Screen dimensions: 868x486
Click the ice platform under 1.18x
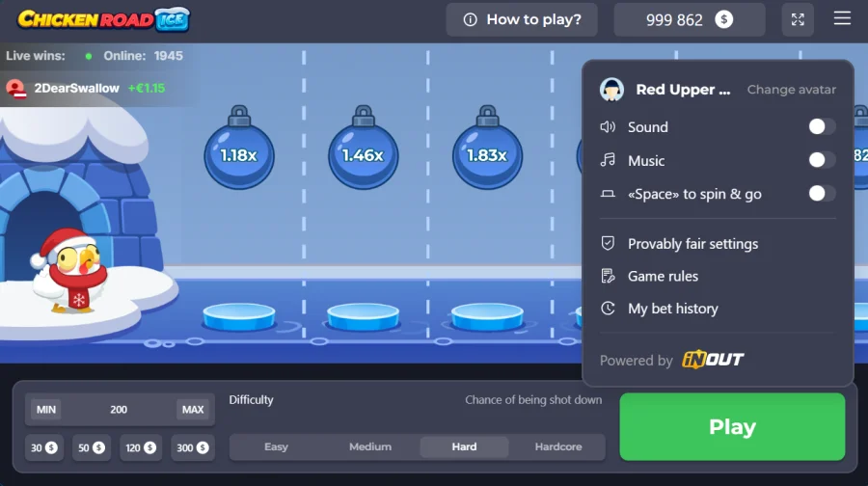pyautogui.click(x=239, y=317)
